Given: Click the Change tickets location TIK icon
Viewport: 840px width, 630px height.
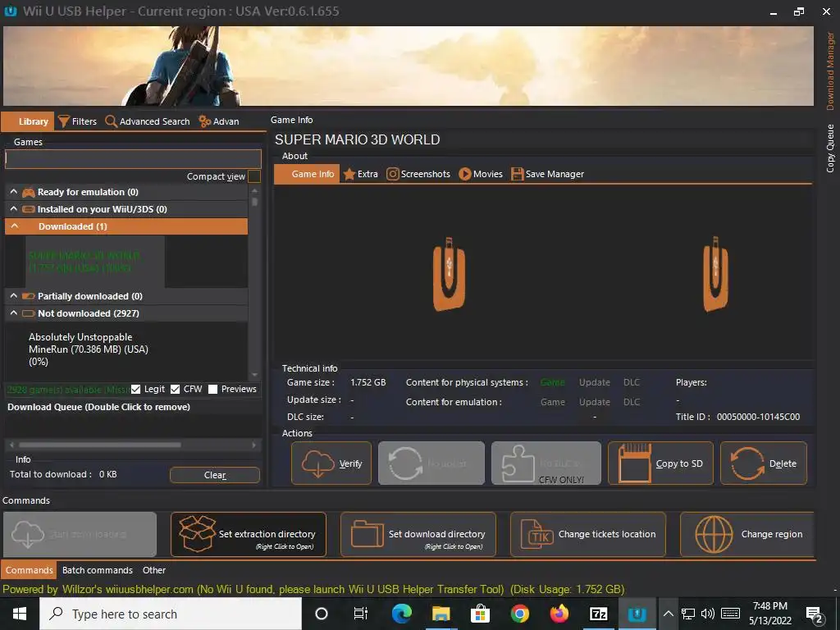Looking at the screenshot, I should 536,534.
